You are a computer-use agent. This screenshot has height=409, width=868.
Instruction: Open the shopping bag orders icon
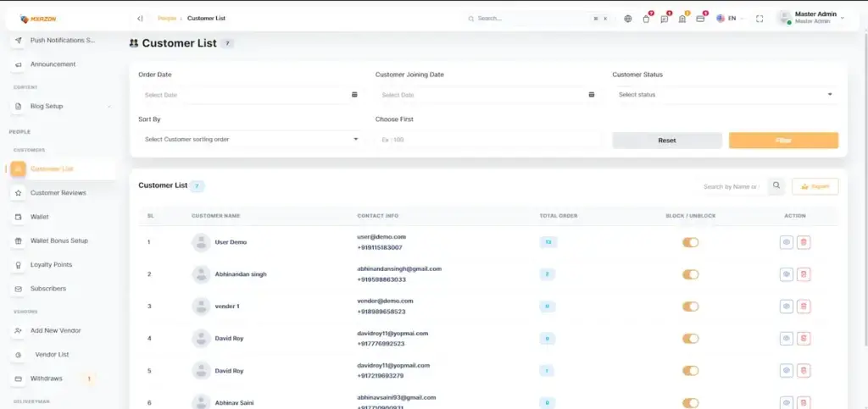click(646, 19)
